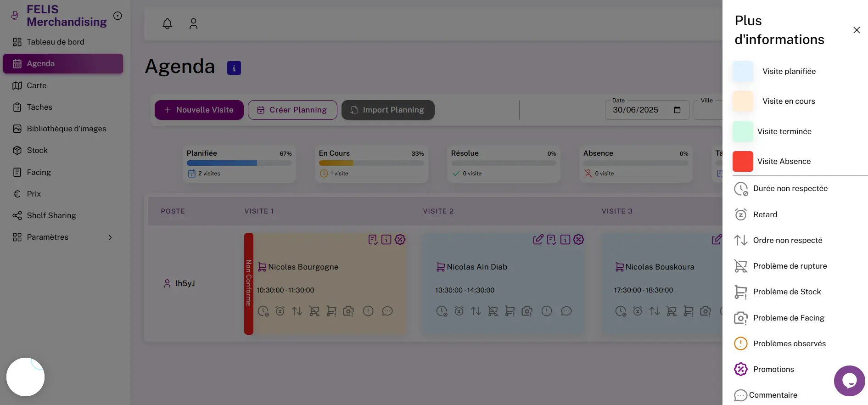This screenshot has width=868, height=405.
Task: Click the red Visite Absence color swatch
Action: (x=743, y=162)
